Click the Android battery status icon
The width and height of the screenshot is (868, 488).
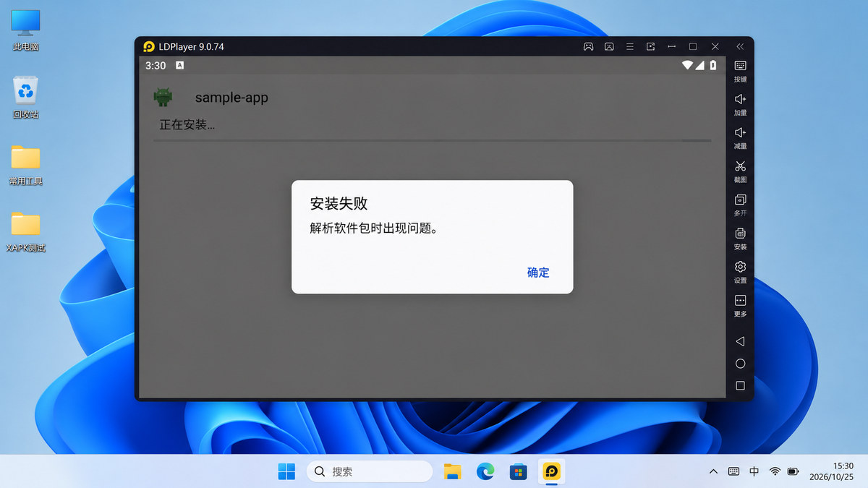click(x=713, y=65)
